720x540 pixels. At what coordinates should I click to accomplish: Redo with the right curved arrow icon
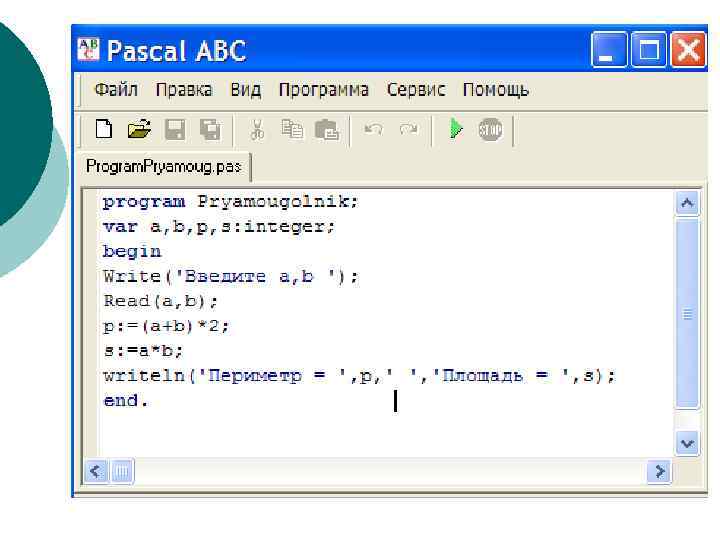click(x=409, y=129)
